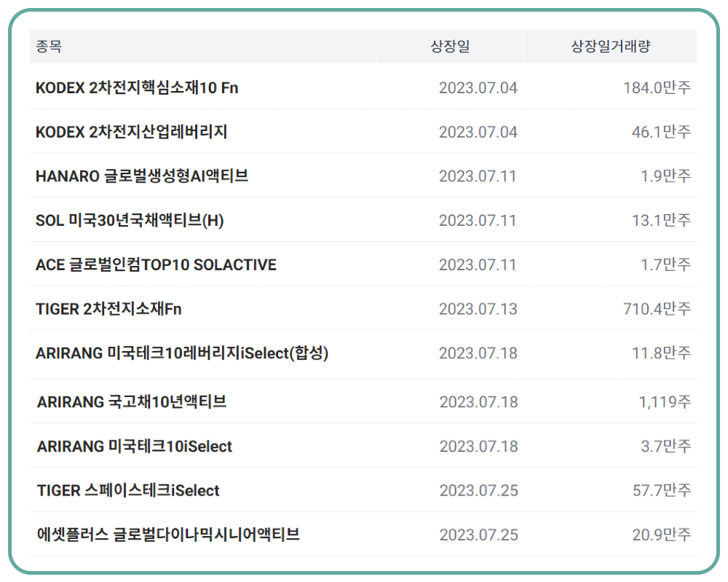Select 에셋플러스 글로벌다이나믹시니어액티브 name
This screenshot has height=582, width=728.
(168, 535)
